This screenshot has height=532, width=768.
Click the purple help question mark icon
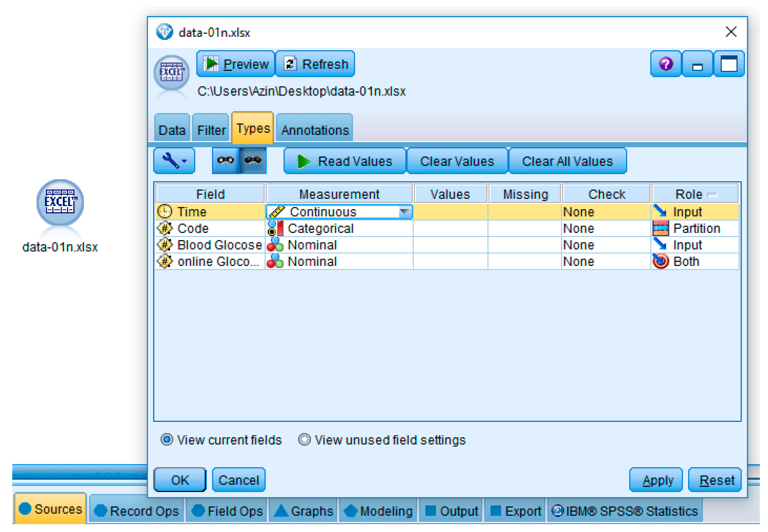[665, 64]
